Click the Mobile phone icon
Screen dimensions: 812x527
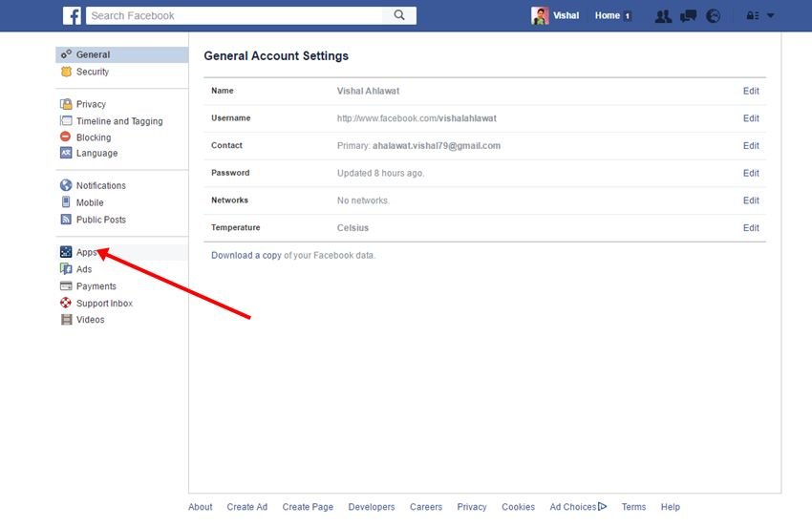click(x=66, y=201)
